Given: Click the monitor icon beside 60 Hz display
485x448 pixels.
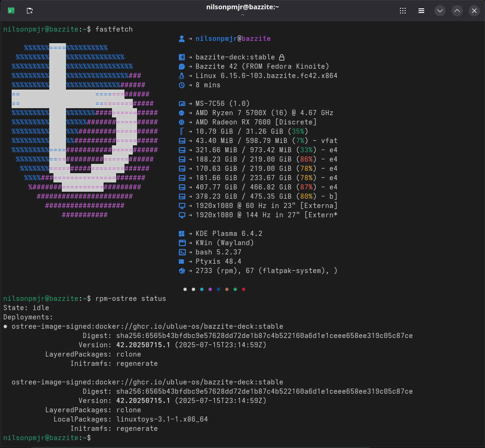Looking at the screenshot, I should click(x=182, y=206).
